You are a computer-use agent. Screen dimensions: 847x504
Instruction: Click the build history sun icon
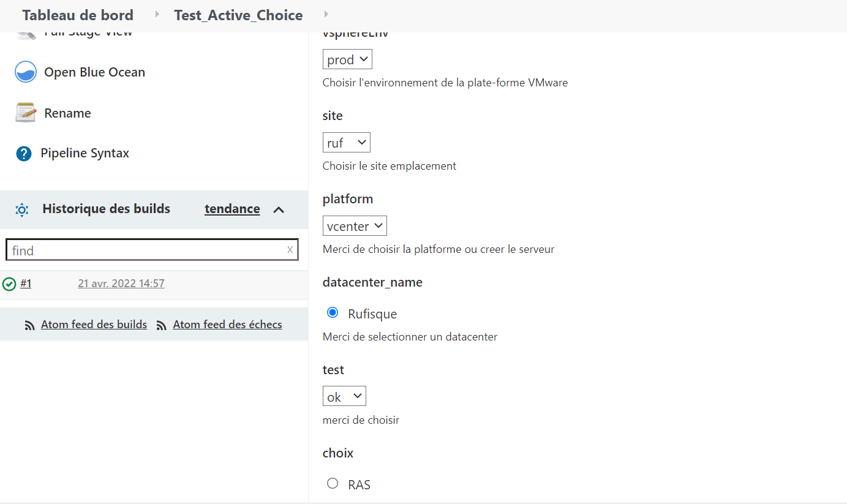pos(22,209)
